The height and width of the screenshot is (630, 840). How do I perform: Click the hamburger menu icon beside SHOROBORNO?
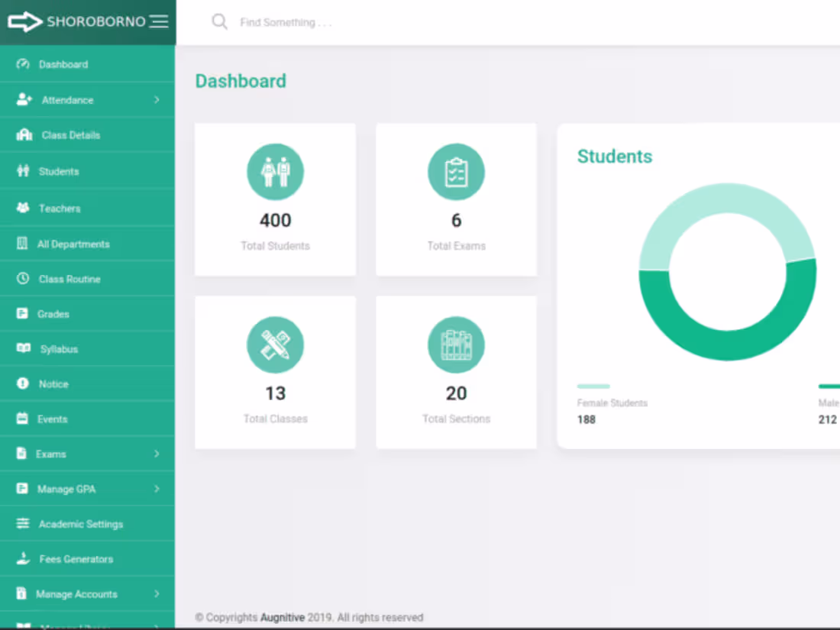158,21
